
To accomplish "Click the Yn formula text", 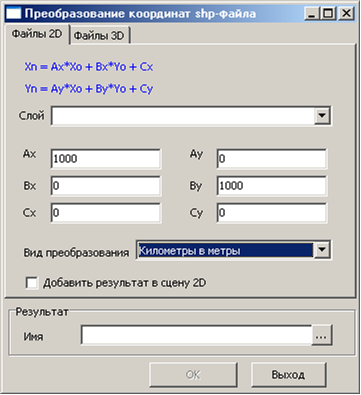I will (x=89, y=89).
